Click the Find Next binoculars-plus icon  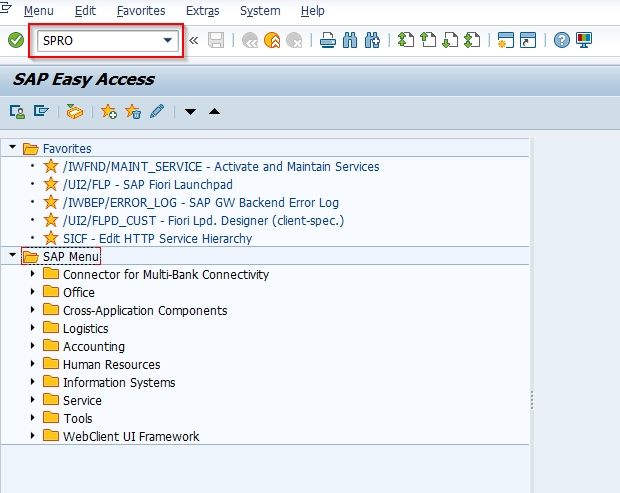point(372,40)
